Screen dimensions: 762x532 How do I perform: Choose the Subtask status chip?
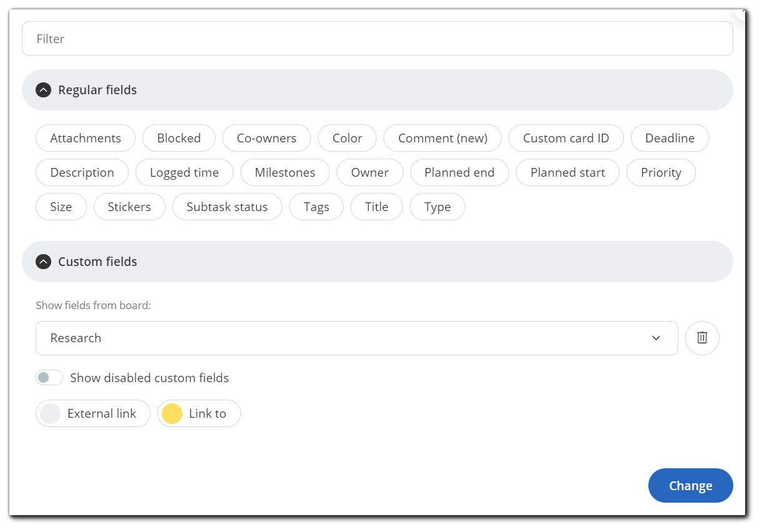tap(227, 207)
